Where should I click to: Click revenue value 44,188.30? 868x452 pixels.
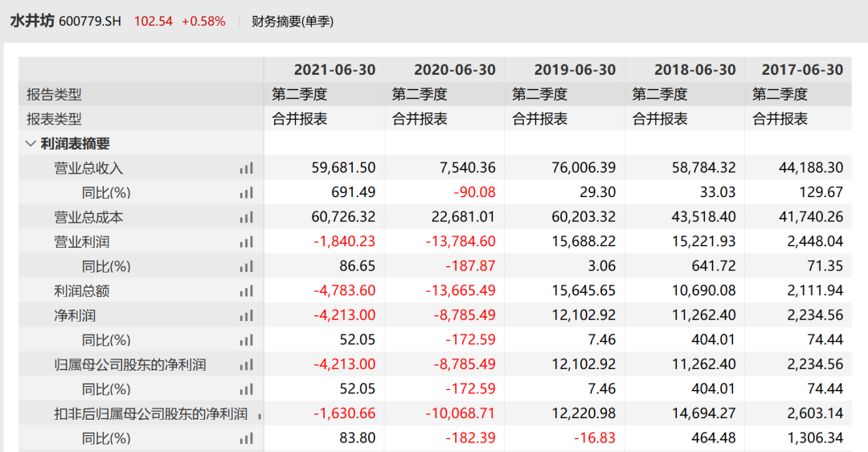pos(811,168)
